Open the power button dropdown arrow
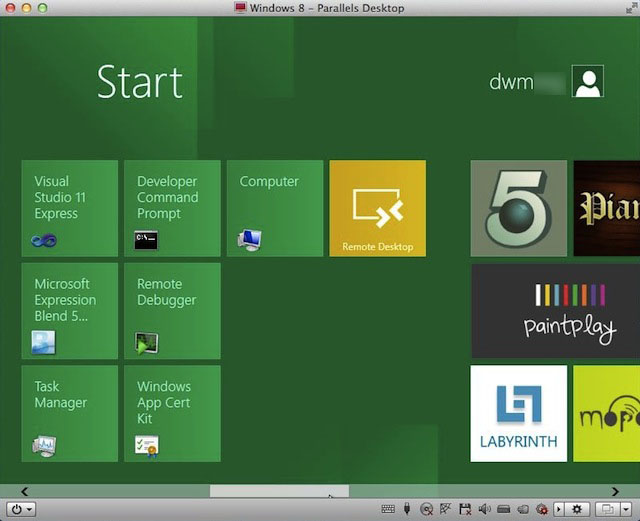 (x=29, y=509)
